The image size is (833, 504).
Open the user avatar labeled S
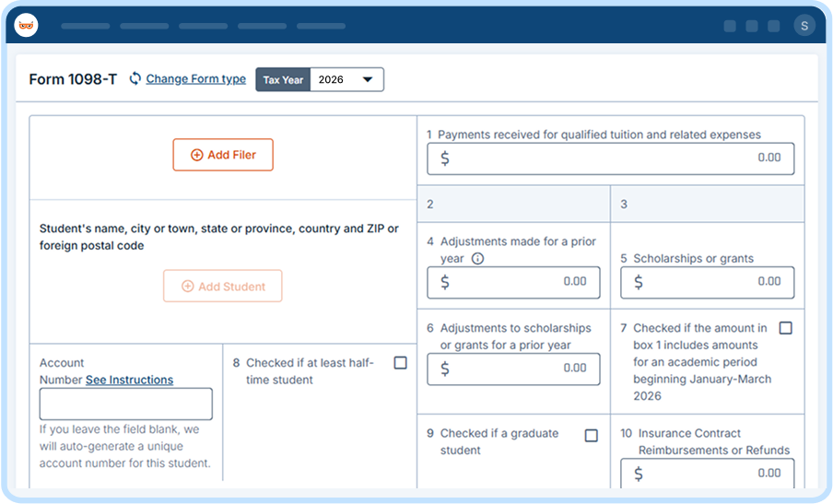click(804, 26)
